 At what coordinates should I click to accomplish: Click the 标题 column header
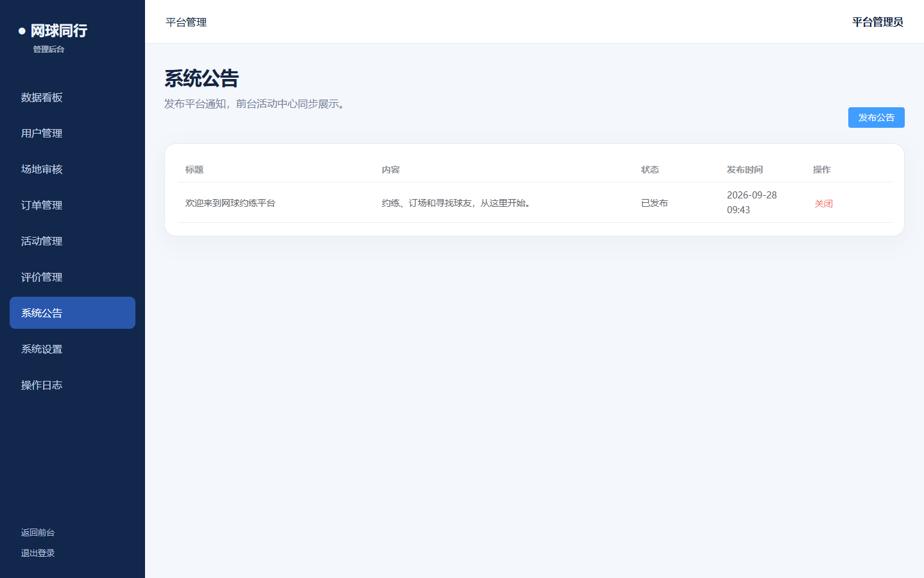pos(194,170)
